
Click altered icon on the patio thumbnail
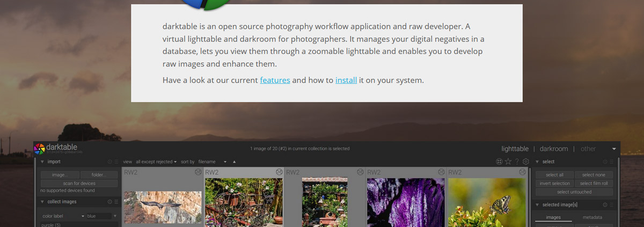[x=360, y=172]
